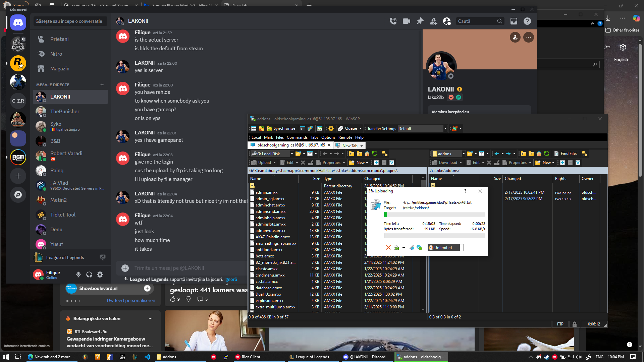Screen dimensions: 644x362
Task: Open Discord help icon
Action: click(527, 21)
